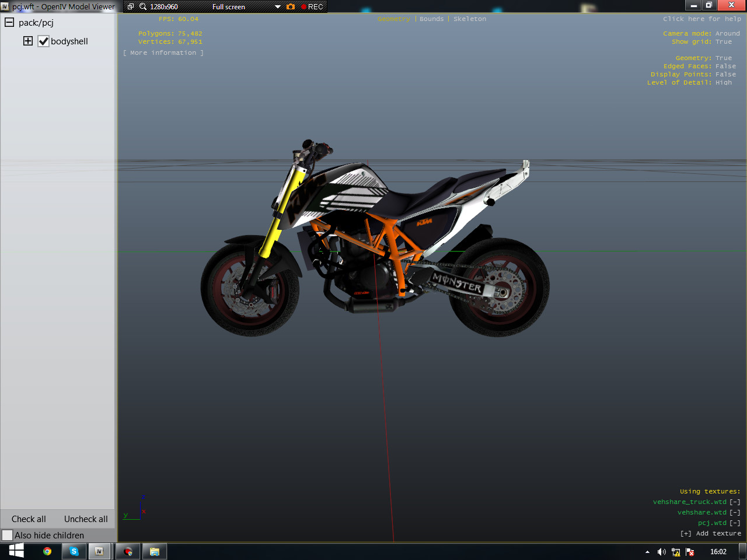Click the KTM motorcycle model in viewport
The height and width of the screenshot is (560, 747).
pos(375,239)
